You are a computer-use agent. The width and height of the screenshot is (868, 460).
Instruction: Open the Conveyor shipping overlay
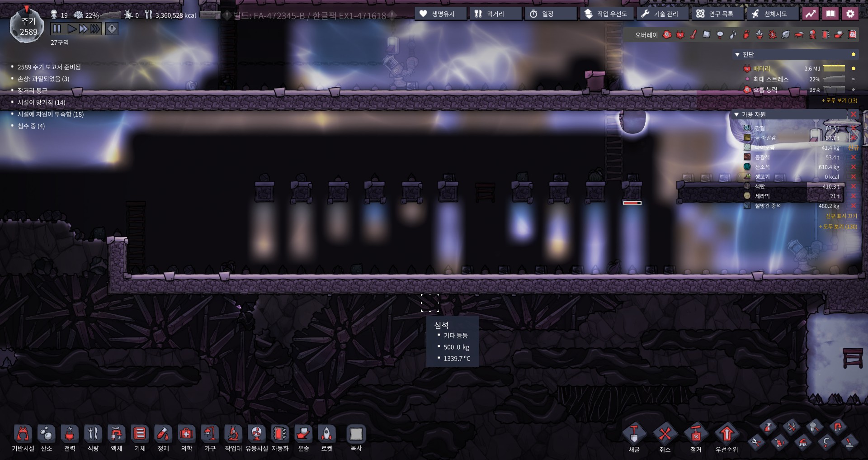[x=839, y=35]
